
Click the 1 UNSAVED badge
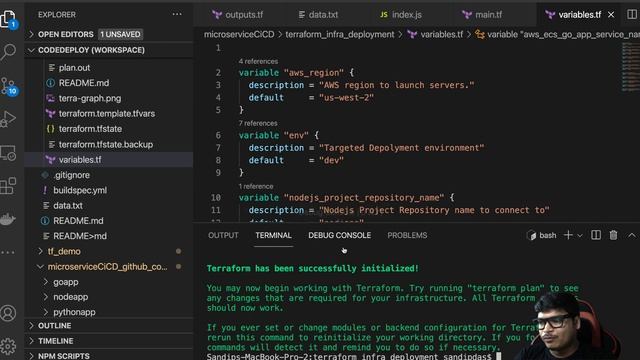[x=120, y=34]
